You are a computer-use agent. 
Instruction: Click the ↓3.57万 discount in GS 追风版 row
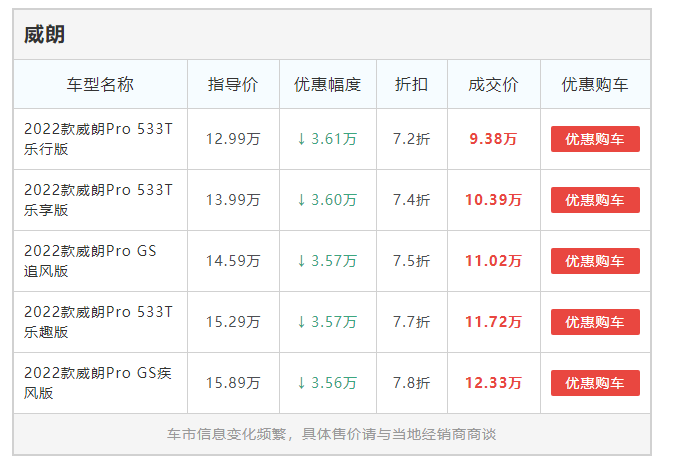[x=327, y=261]
